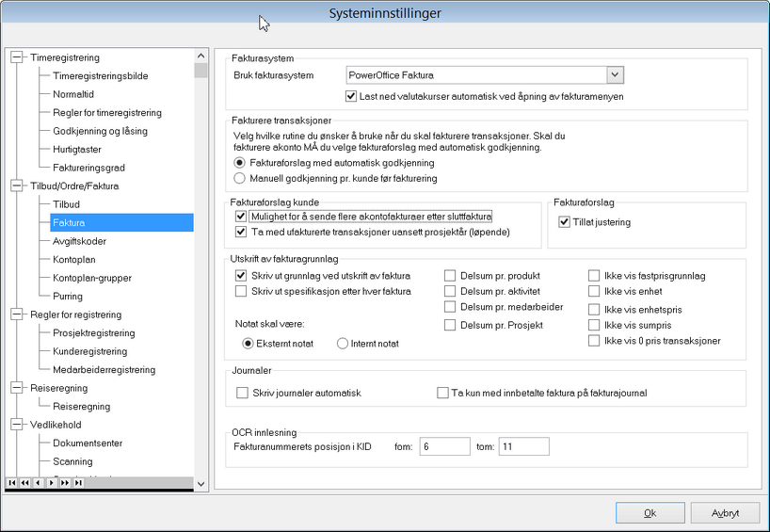Screen dimensions: 770x532
Task: Select Faktureringsgrad in the tree
Action: 88,168
